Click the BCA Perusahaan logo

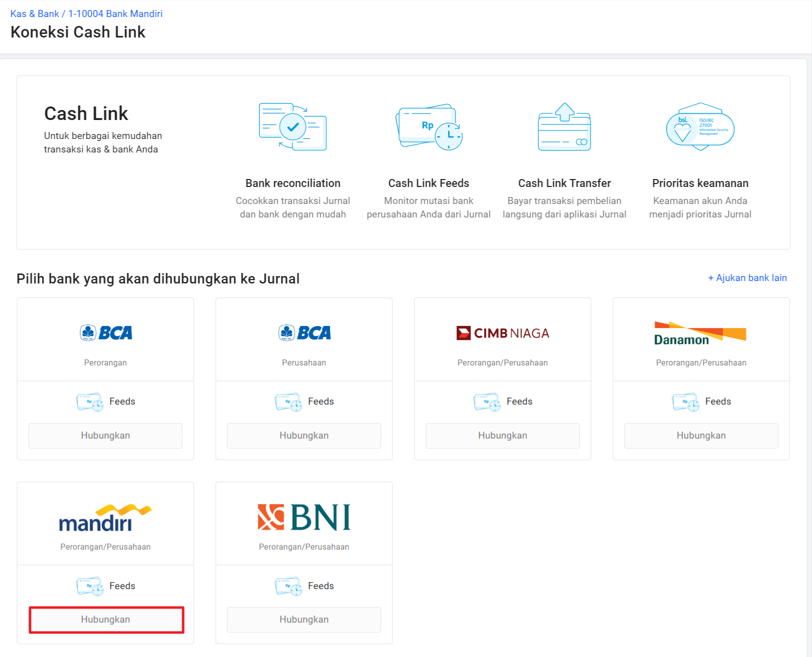tap(304, 332)
